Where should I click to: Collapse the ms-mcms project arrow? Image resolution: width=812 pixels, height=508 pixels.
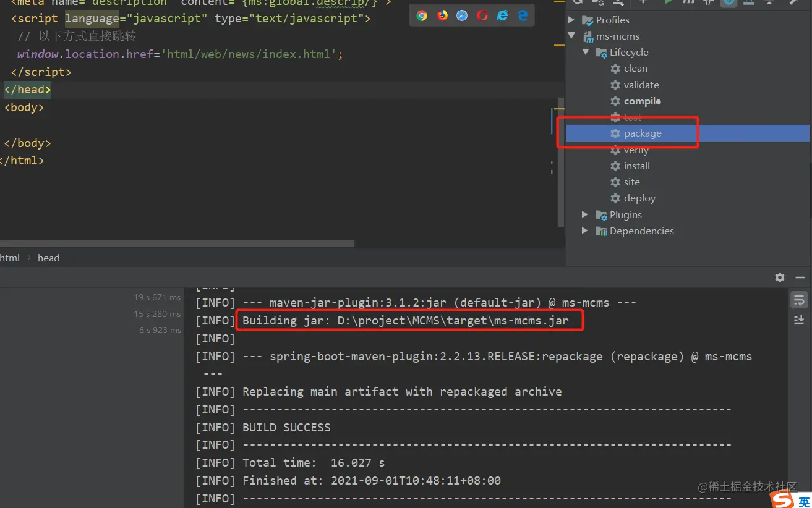(571, 36)
